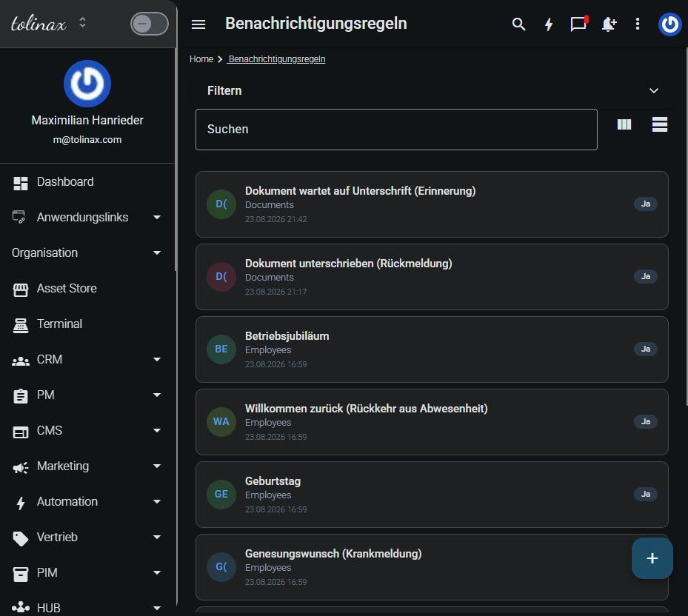Expand the Filtern panel chevron
Viewport: 688px width, 616px height.
pyautogui.click(x=653, y=90)
